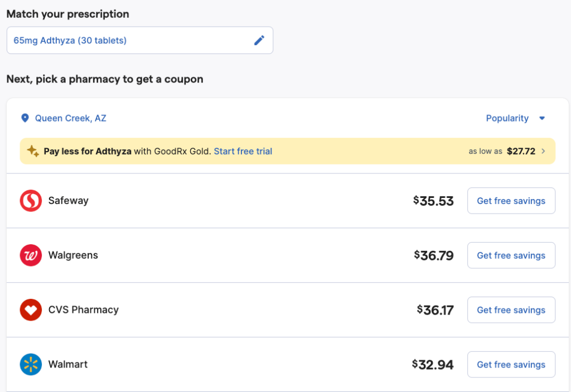571x392 pixels.
Task: Click the Safeway logo icon
Action: 31,201
